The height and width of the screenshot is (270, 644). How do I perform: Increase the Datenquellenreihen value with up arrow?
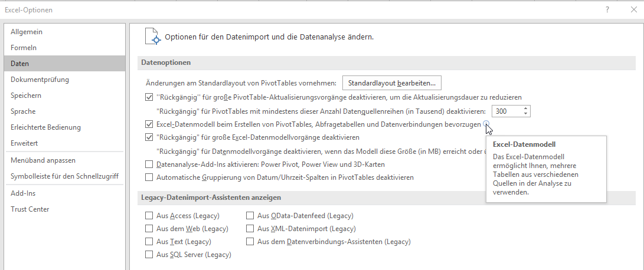click(x=525, y=108)
